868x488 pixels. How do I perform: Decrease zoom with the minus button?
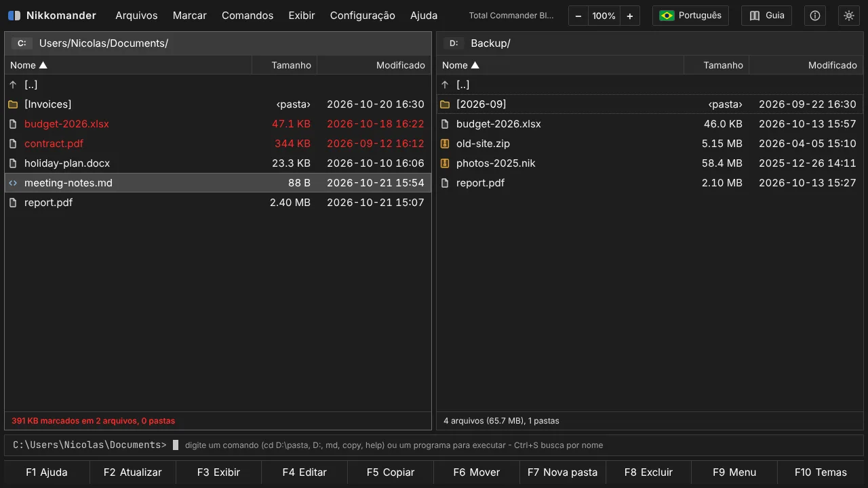pyautogui.click(x=578, y=16)
